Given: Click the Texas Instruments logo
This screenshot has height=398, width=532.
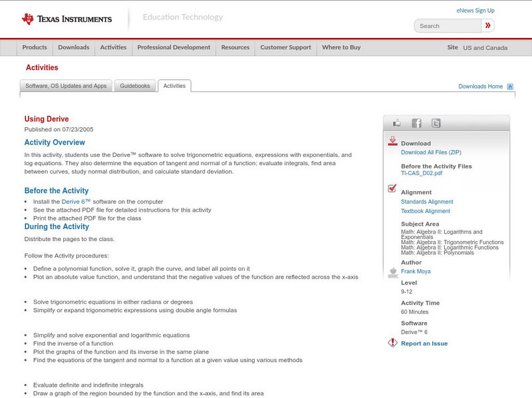Looking at the screenshot, I should [x=66, y=19].
